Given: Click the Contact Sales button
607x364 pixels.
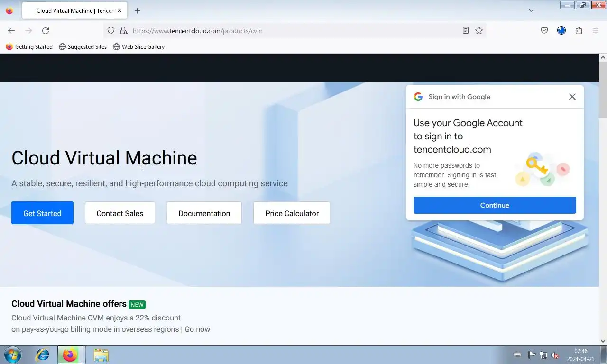Looking at the screenshot, I should pyautogui.click(x=120, y=213).
